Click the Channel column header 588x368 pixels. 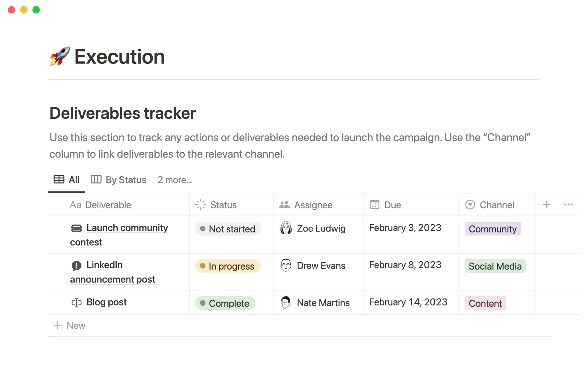(496, 205)
